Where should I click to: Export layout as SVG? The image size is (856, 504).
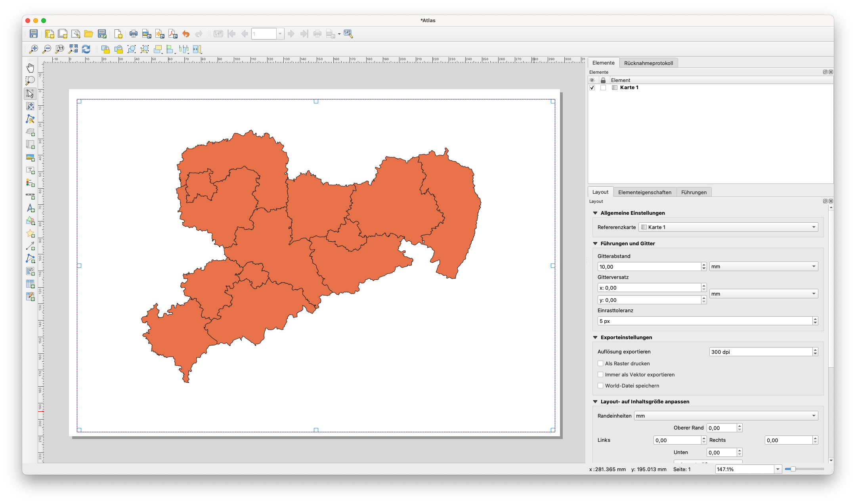[x=160, y=34]
